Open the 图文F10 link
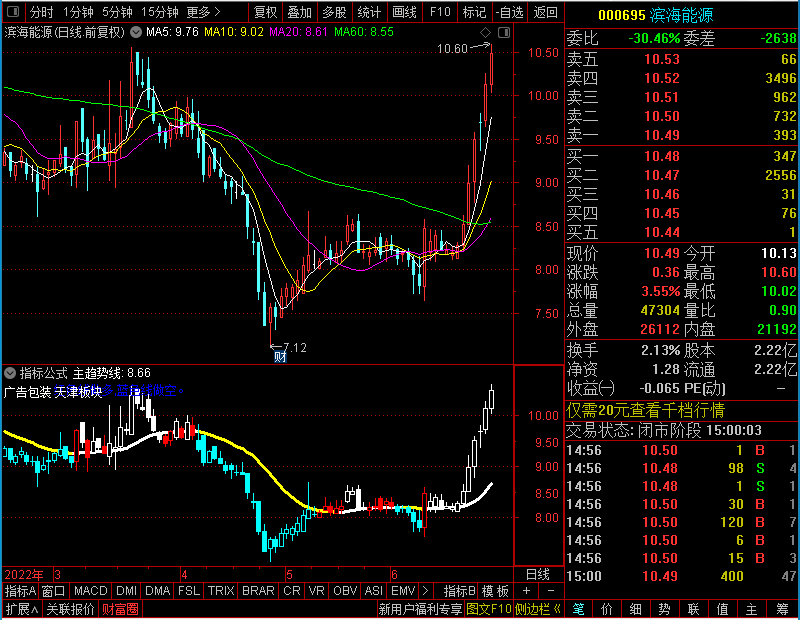 (x=489, y=609)
